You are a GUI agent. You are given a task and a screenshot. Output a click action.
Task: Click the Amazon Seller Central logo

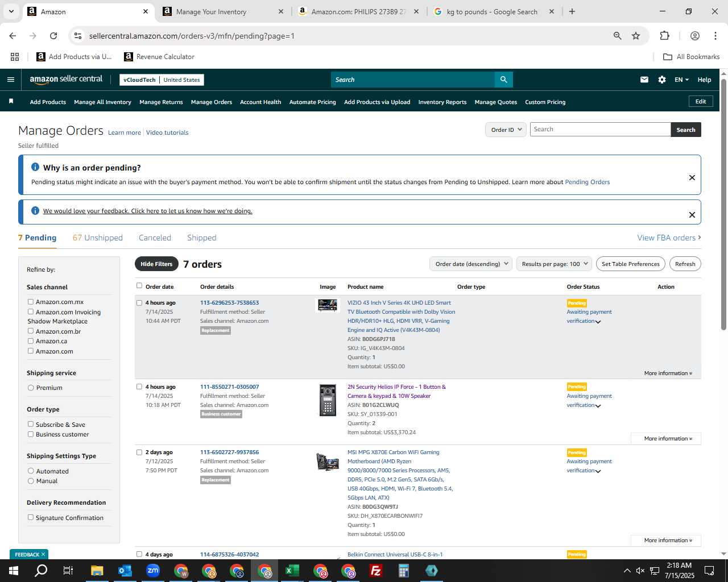click(66, 80)
